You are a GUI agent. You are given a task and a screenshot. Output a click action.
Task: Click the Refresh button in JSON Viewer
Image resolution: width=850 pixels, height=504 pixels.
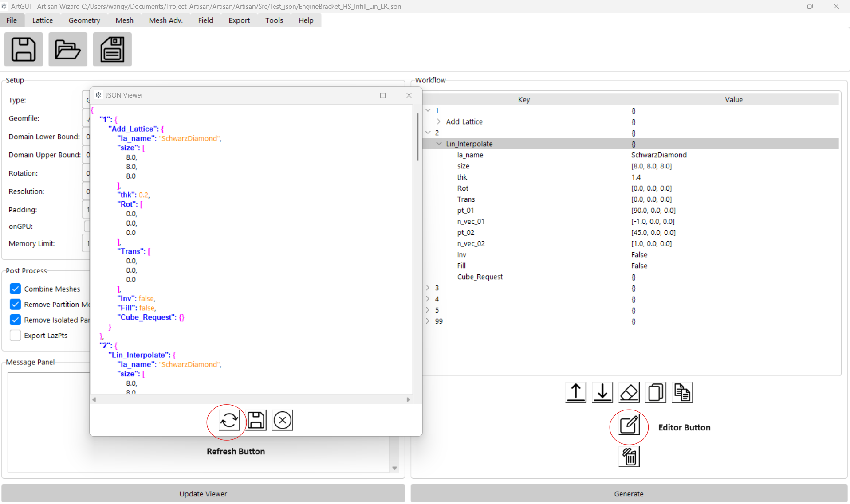coord(229,420)
